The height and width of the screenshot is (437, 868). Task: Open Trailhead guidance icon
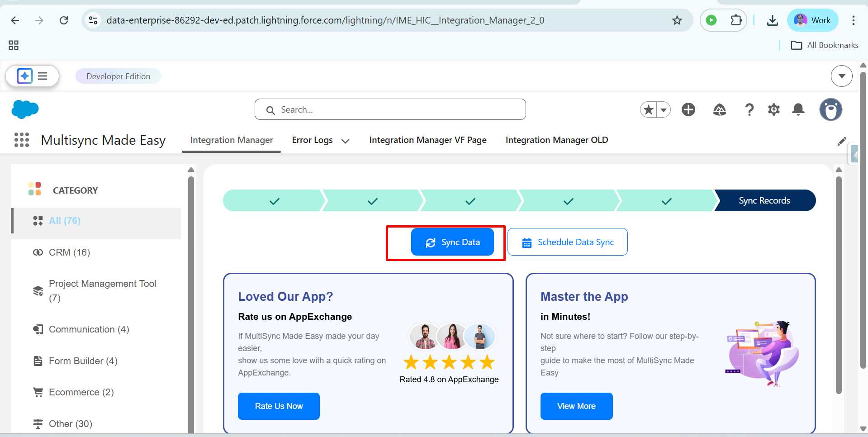[x=719, y=109]
